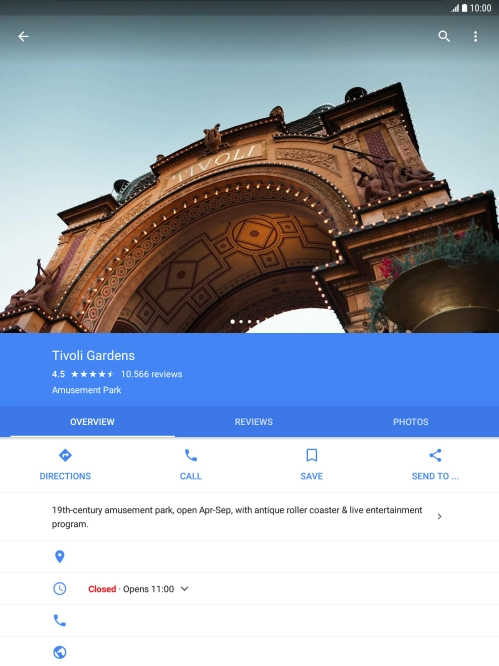
Task: Tap the Call phone icon
Action: (x=191, y=455)
